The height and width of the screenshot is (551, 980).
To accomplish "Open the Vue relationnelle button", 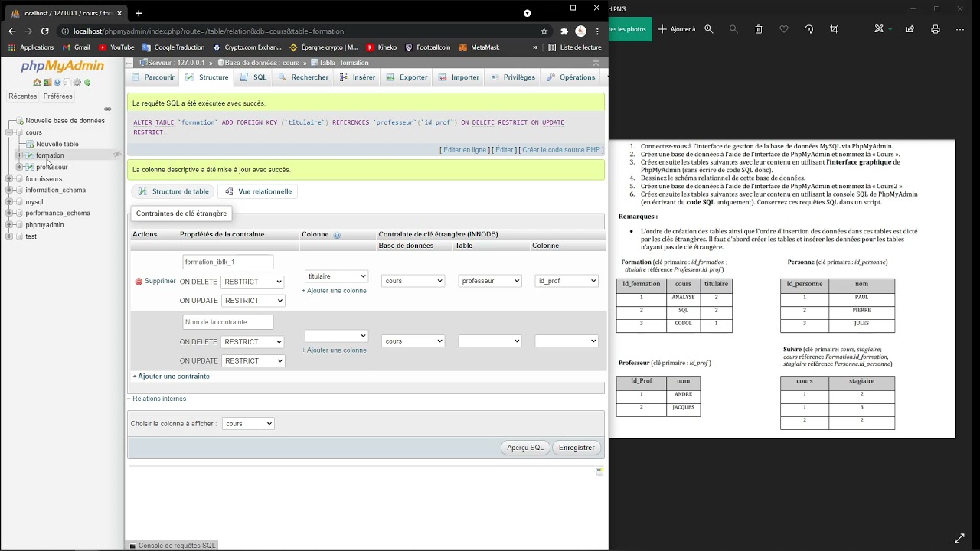I will coord(258,191).
